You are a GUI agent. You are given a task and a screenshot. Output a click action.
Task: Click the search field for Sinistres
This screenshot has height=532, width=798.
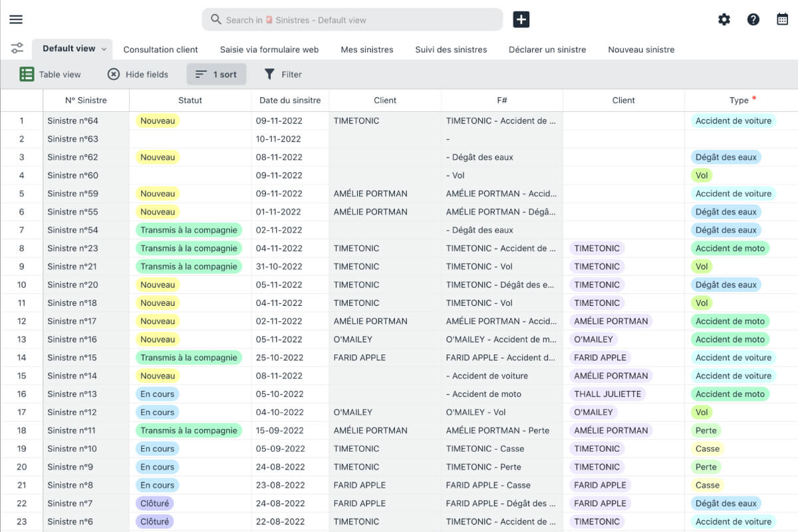(352, 20)
